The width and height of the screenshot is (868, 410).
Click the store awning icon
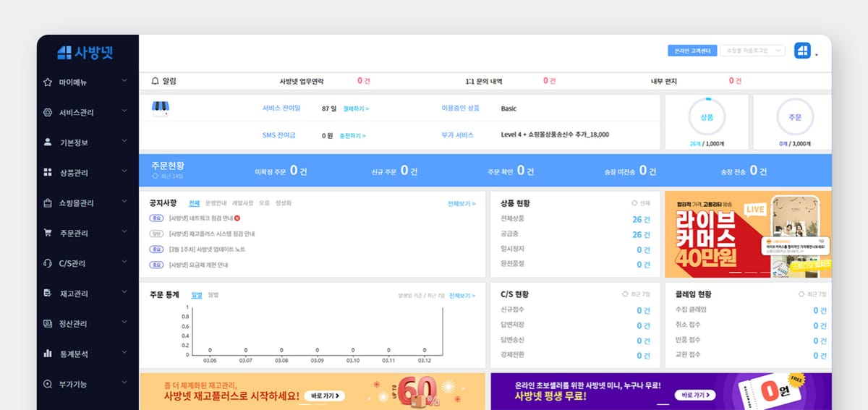point(160,109)
